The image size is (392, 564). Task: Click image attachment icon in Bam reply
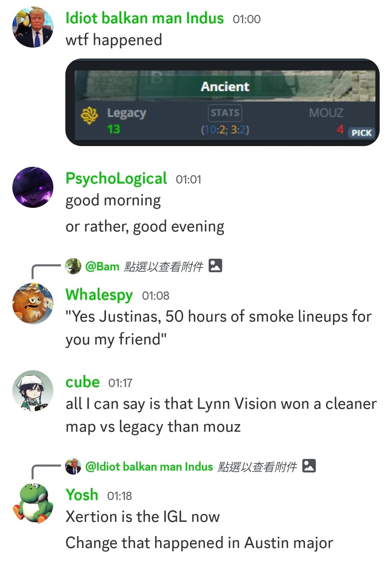click(x=215, y=266)
